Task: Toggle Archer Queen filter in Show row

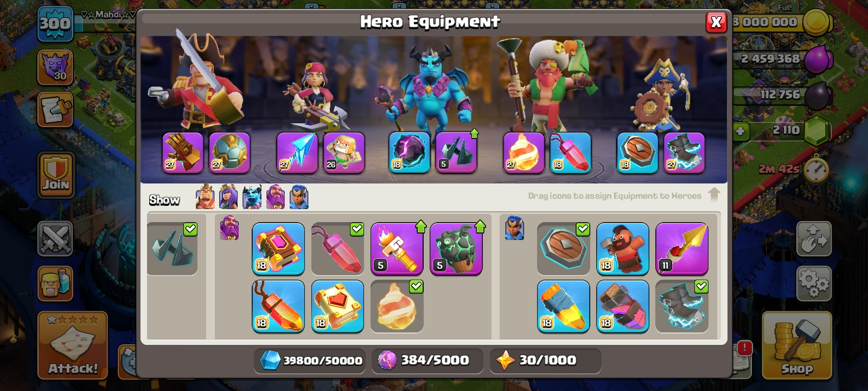Action: tap(228, 197)
